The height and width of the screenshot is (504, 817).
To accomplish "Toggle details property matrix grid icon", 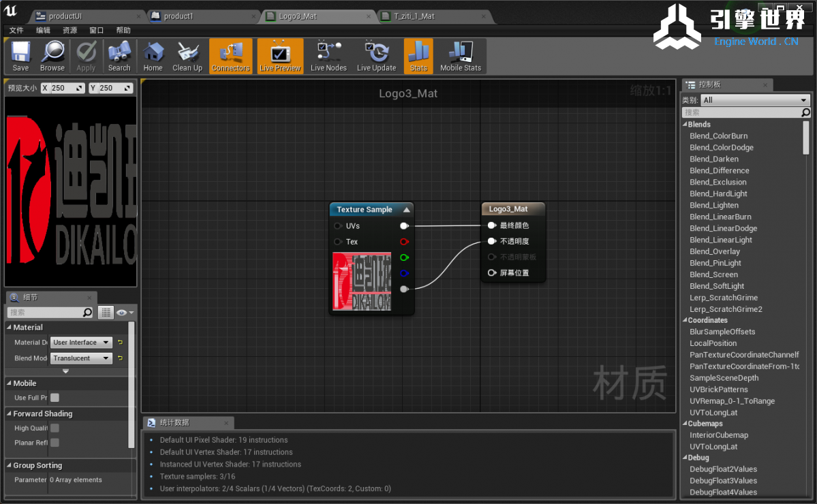I will [106, 313].
